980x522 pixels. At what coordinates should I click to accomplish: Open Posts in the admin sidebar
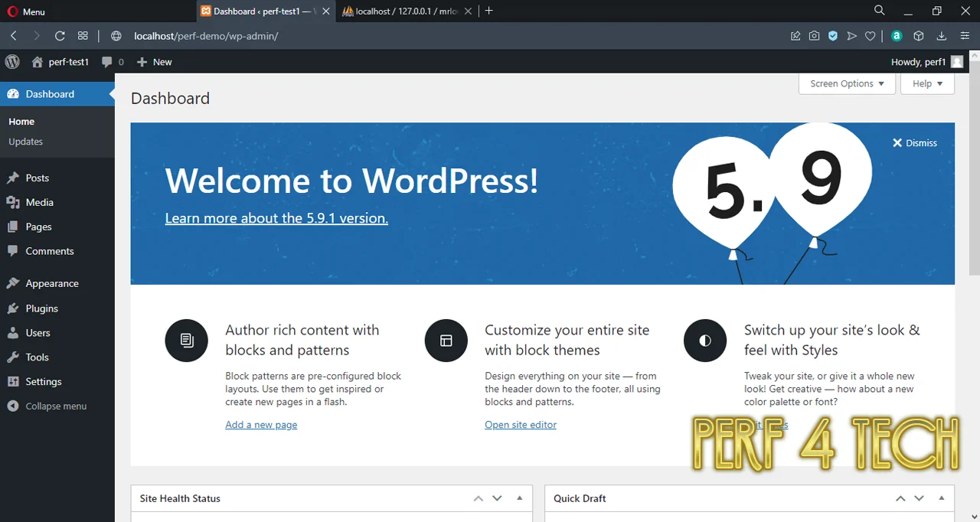click(x=57, y=178)
